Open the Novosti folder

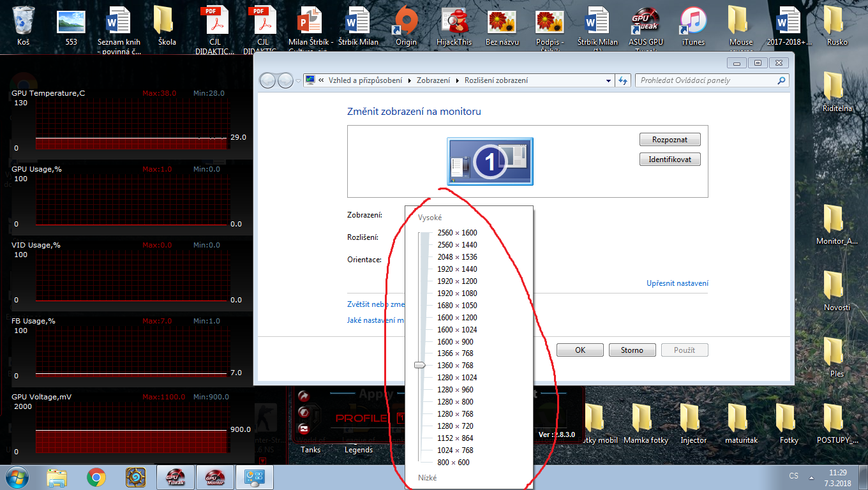click(837, 290)
